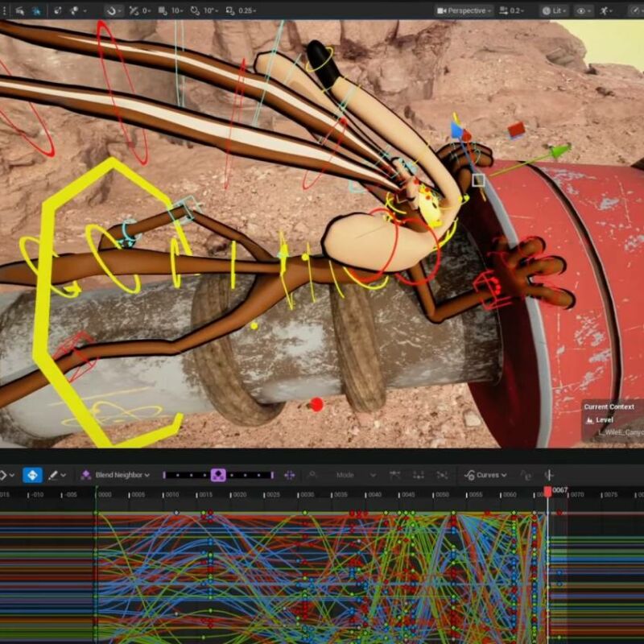Click the red cube gizmo handle
Screen dimensions: 644x644
(516, 130)
